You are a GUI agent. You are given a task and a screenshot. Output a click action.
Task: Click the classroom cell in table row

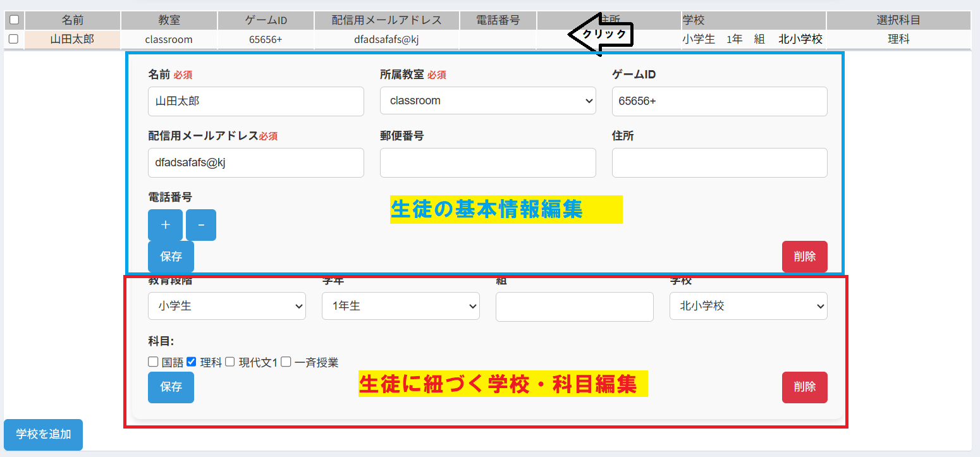click(x=169, y=39)
